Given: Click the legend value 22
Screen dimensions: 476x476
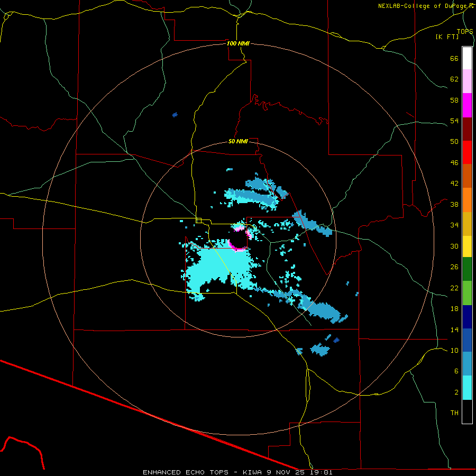Looking at the screenshot, I should click(454, 288).
